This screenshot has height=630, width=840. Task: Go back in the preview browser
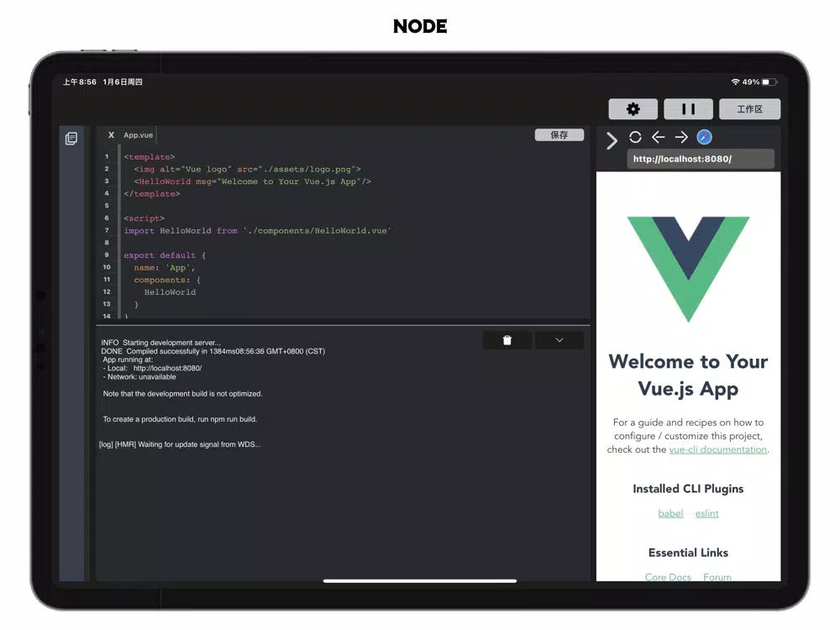[x=659, y=137]
